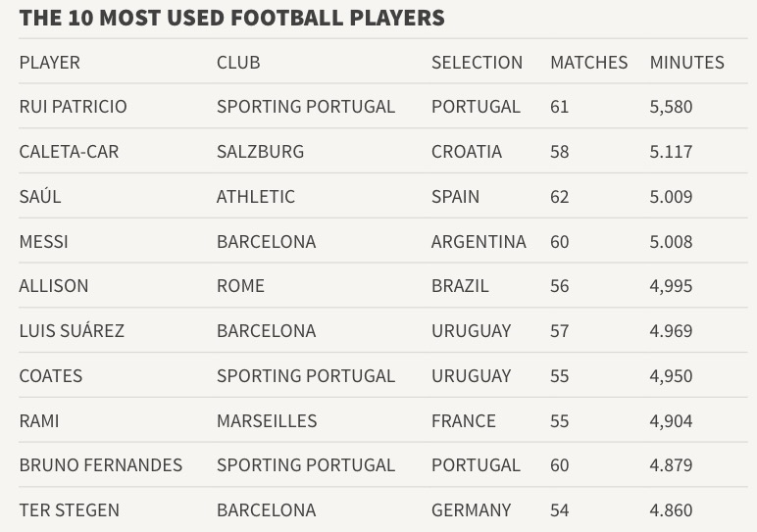
Task: Click the PLAYER column header
Action: (x=49, y=63)
